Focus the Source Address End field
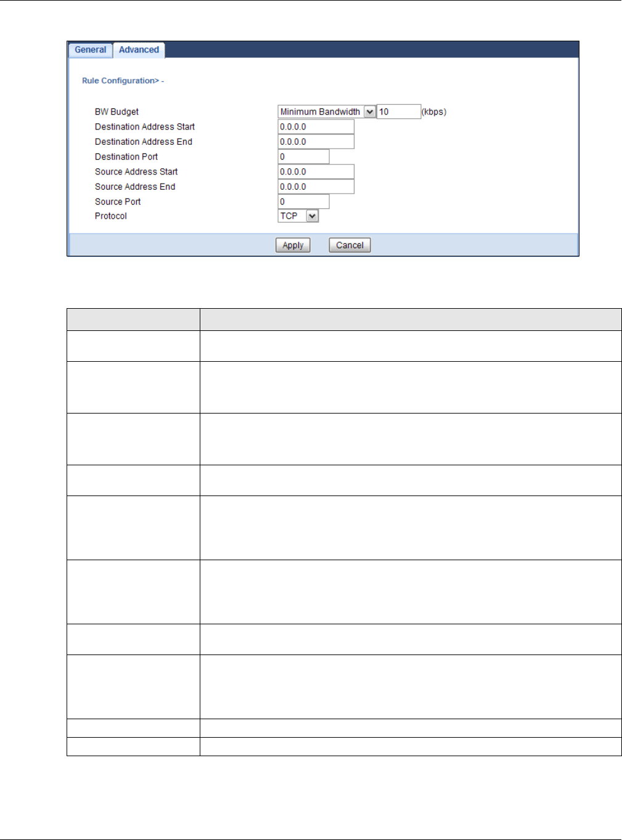The width and height of the screenshot is (622, 840). click(316, 187)
